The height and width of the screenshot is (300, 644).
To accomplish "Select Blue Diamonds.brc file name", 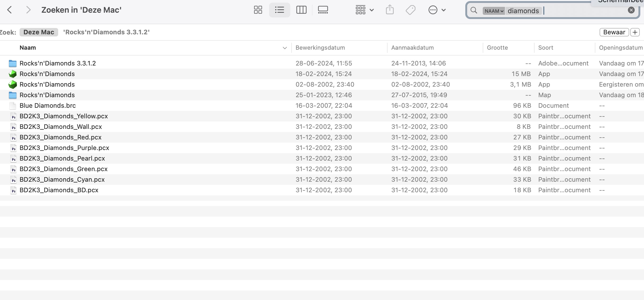I will pos(48,106).
